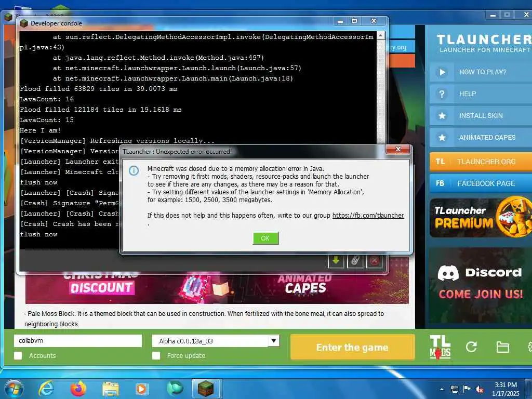This screenshot has height=399, width=532.
Task: Open the Discord COME JOIN US banner
Action: [481, 285]
